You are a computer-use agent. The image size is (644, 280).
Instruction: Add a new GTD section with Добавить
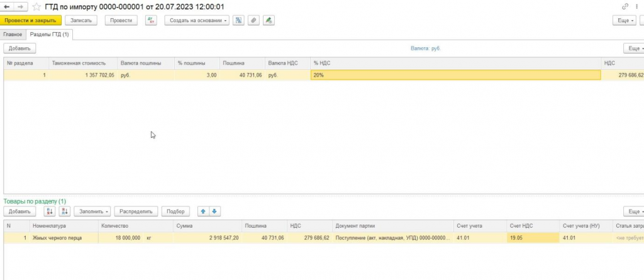point(19,48)
